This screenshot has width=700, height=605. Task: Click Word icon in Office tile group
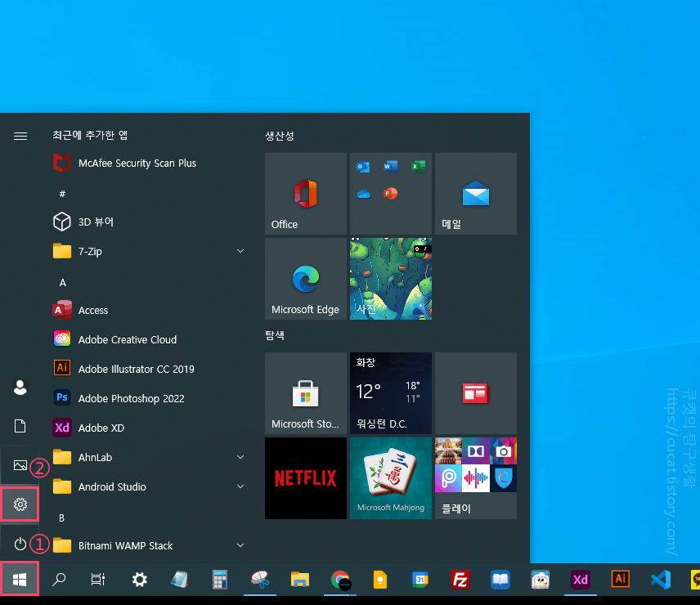click(390, 167)
